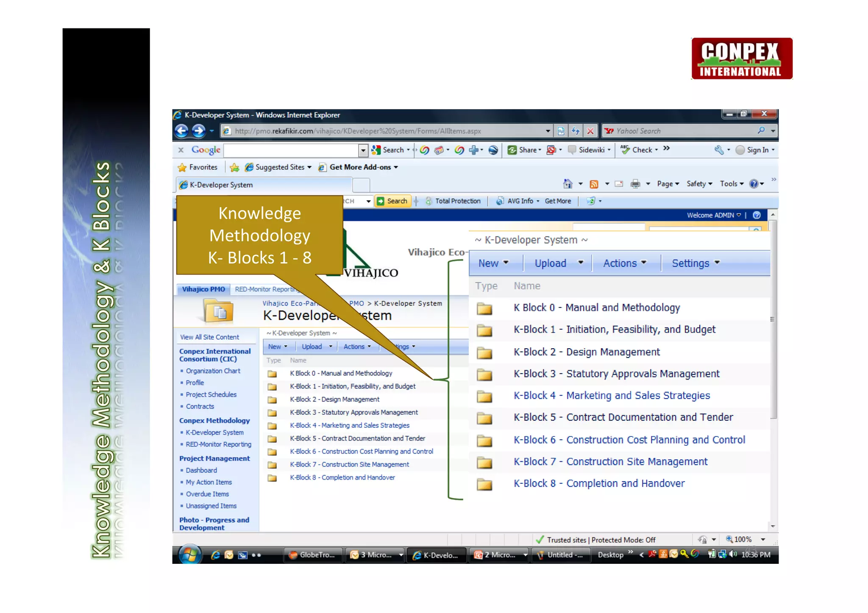Open the enlarged New menu
Image resolution: width=868 pixels, height=613 pixels.
(x=493, y=263)
